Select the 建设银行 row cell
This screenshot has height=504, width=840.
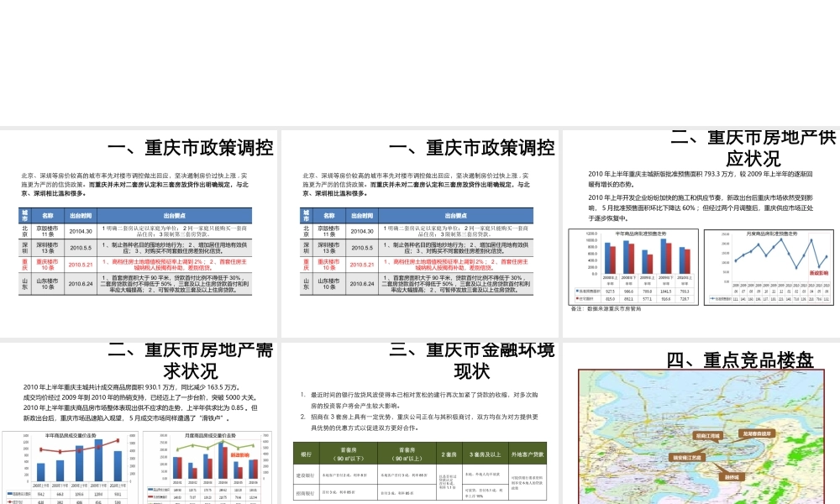[307, 475]
